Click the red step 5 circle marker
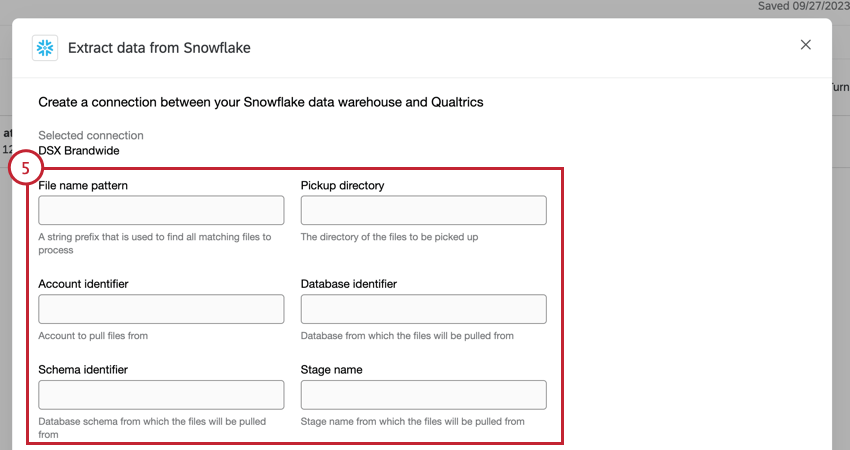The image size is (850, 450). tap(25, 168)
